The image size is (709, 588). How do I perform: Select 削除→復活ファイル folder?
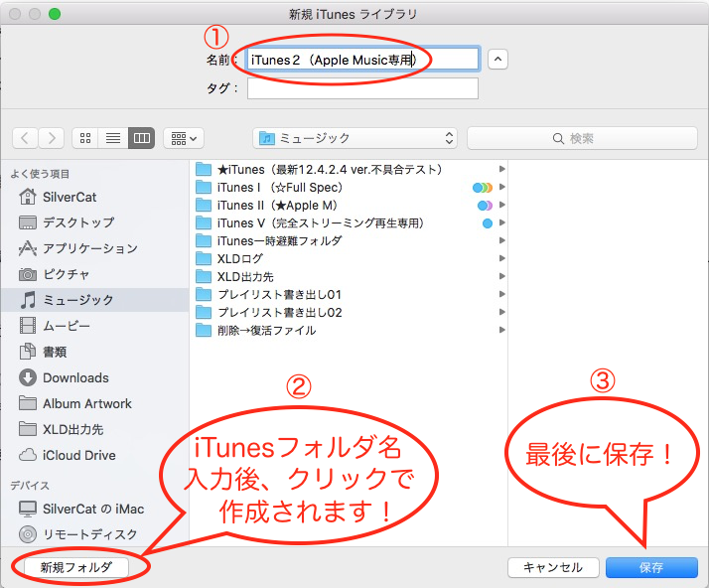351,330
